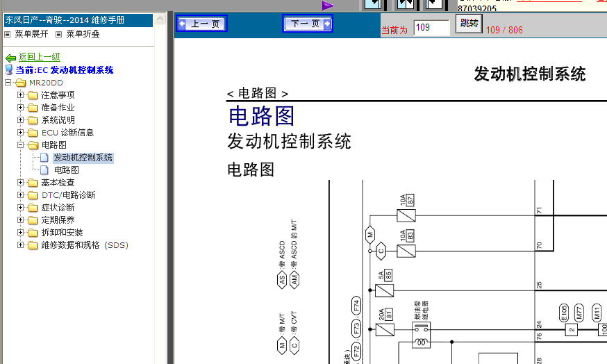The image size is (607, 364).
Task: Click the left arrow on 上一页 button
Action: 182,24
